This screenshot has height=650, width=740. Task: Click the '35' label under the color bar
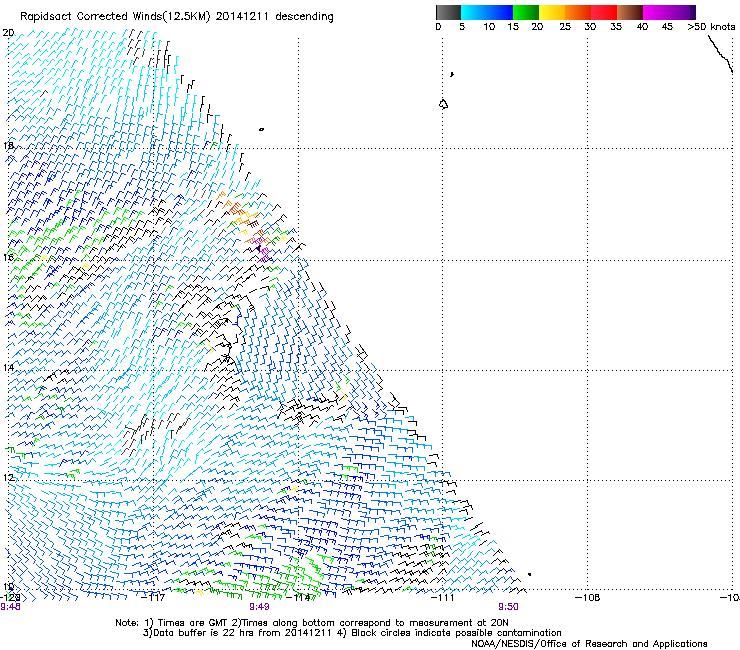tap(616, 27)
